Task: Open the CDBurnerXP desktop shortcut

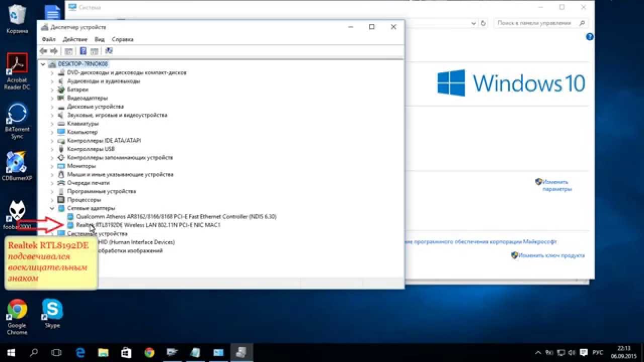Action: click(x=17, y=166)
